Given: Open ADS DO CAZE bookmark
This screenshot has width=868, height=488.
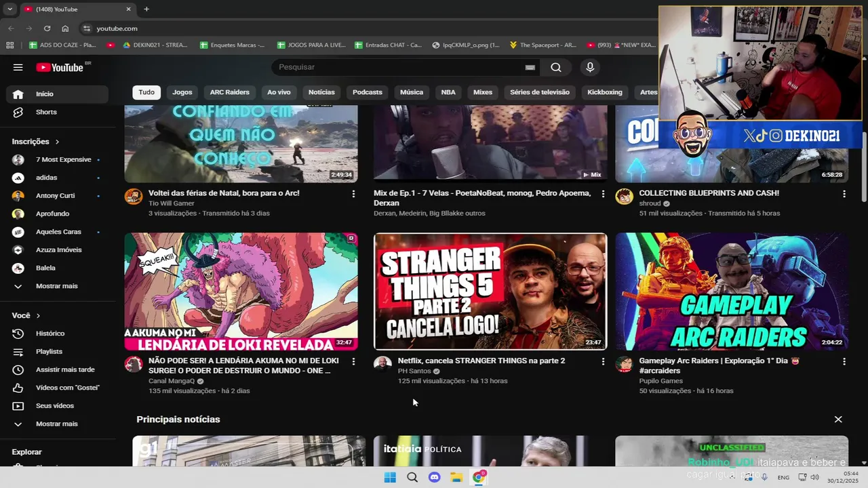Looking at the screenshot, I should pos(63,45).
